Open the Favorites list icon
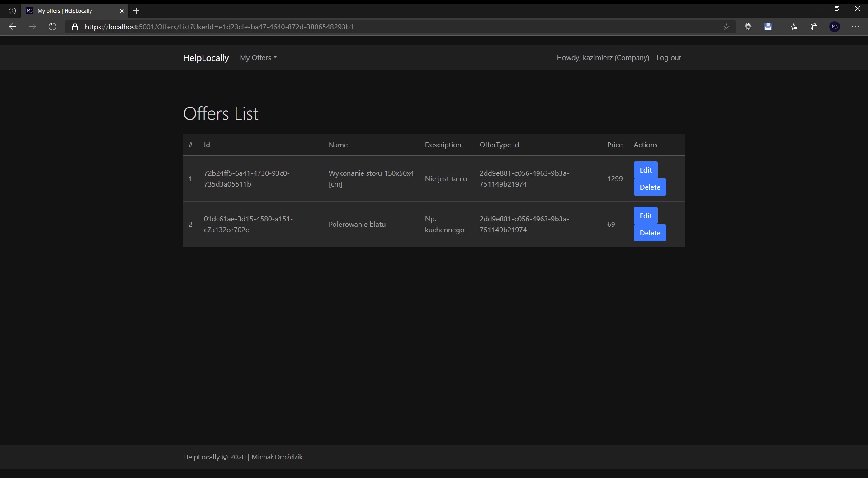The image size is (868, 478). tap(794, 27)
